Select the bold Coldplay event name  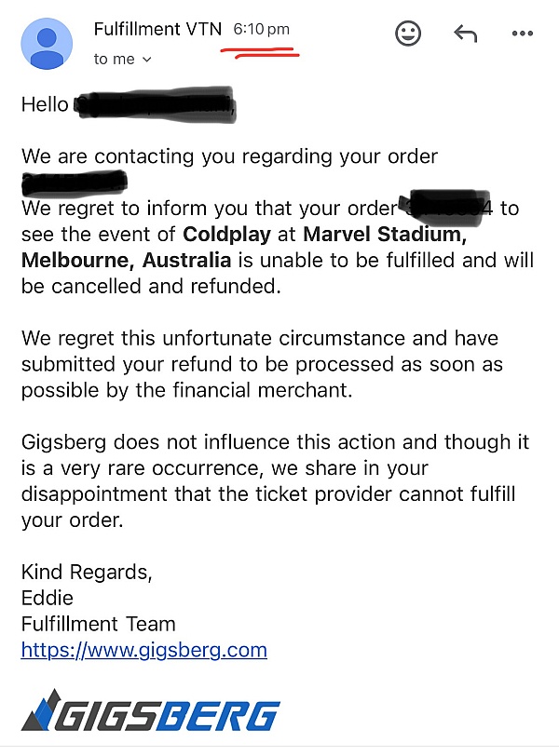coord(226,235)
